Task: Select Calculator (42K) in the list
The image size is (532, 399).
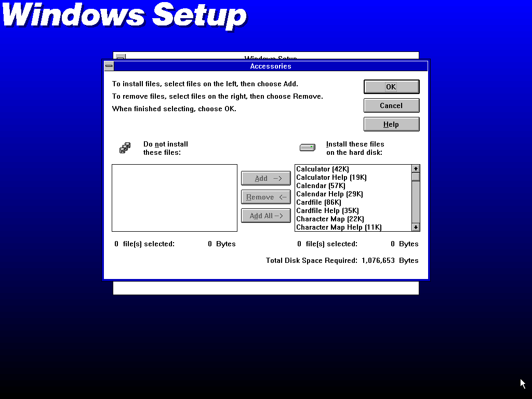Action: click(353, 169)
